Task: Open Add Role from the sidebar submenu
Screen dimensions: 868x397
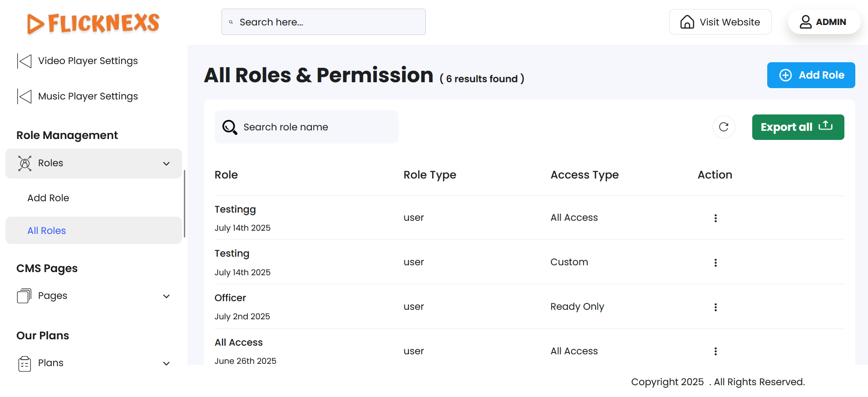Action: [x=48, y=198]
